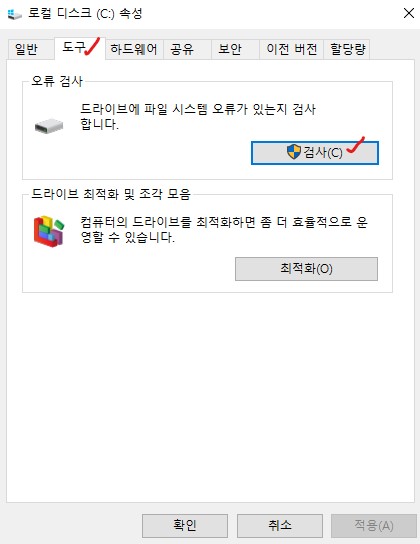Click the red checkmark next to 도구 tab
The width and height of the screenshot is (420, 544).
click(x=92, y=46)
